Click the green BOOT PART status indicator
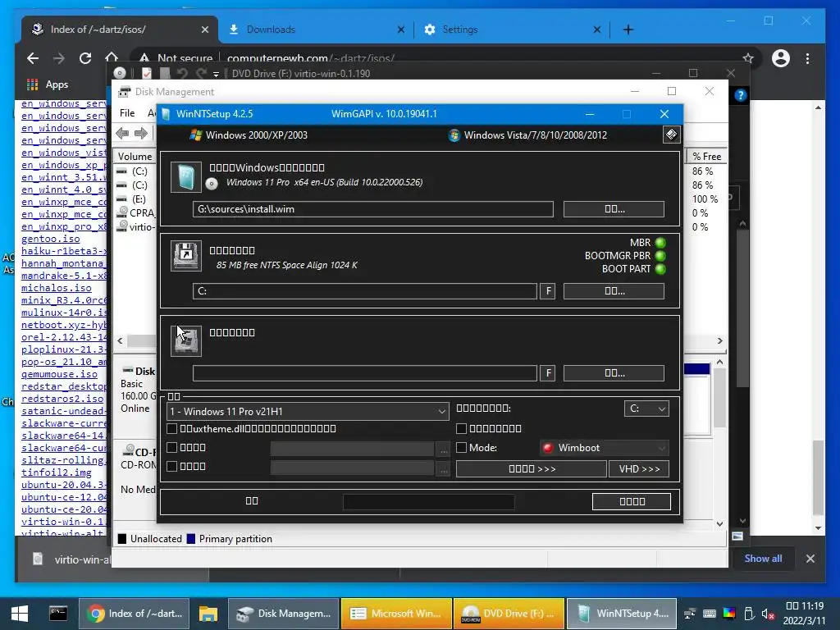840x630 pixels. pyautogui.click(x=660, y=269)
